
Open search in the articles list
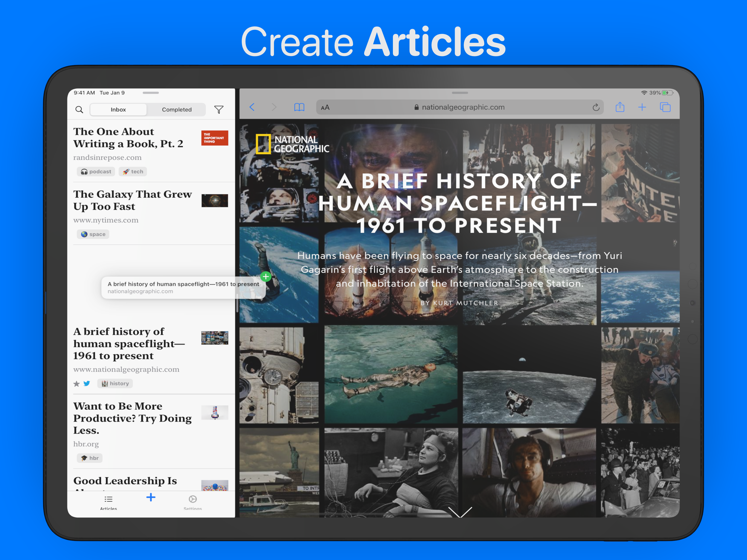point(79,109)
